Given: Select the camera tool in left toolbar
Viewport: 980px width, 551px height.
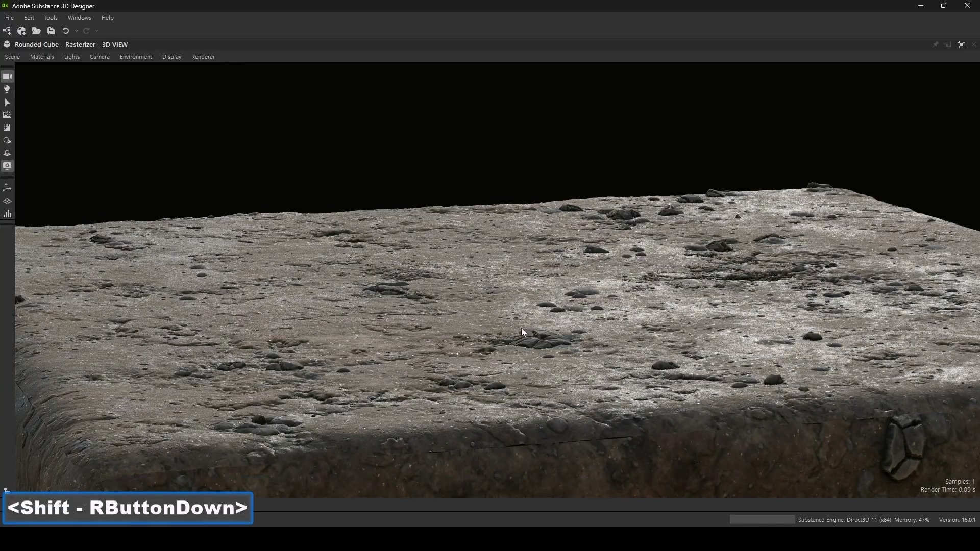Looking at the screenshot, I should coord(7,77).
